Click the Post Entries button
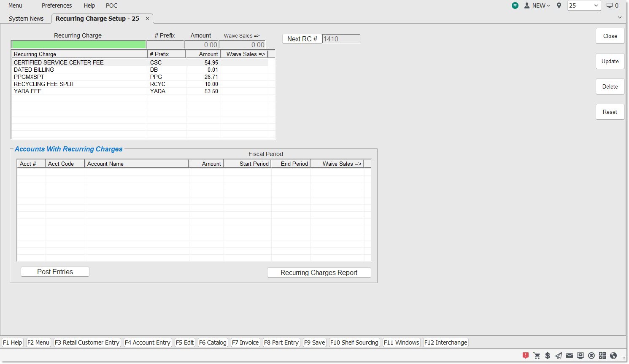 (55, 272)
